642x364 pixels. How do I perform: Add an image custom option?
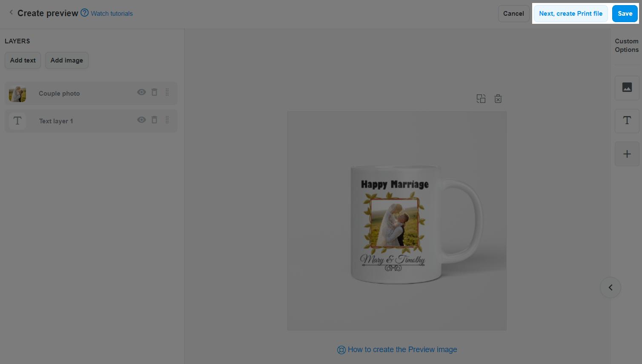coord(627,88)
